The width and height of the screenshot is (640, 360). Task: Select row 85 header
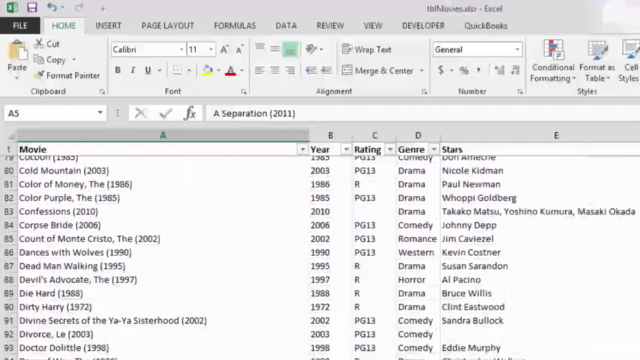pos(9,239)
